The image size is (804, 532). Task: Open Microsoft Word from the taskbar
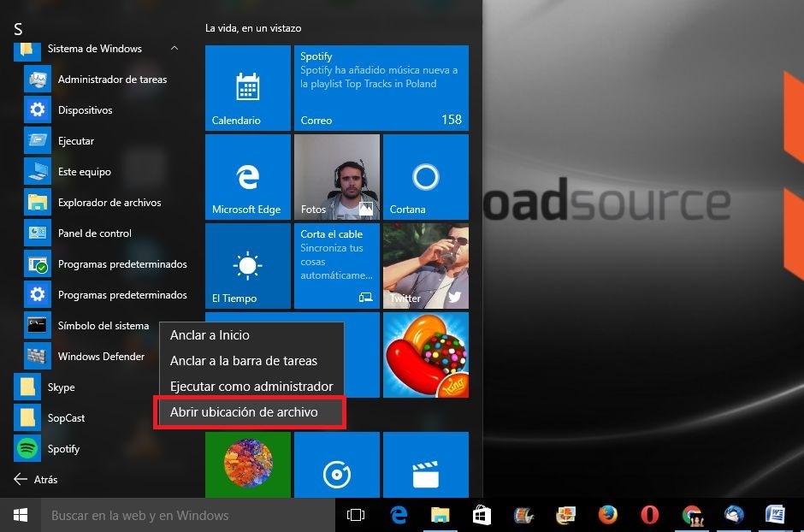[x=775, y=515]
